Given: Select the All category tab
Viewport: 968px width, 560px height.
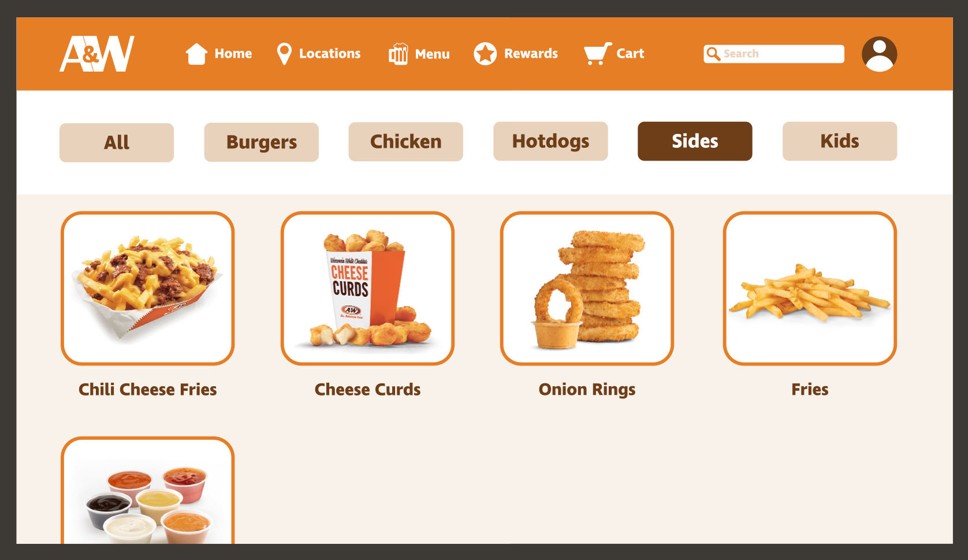Looking at the screenshot, I should pyautogui.click(x=117, y=142).
